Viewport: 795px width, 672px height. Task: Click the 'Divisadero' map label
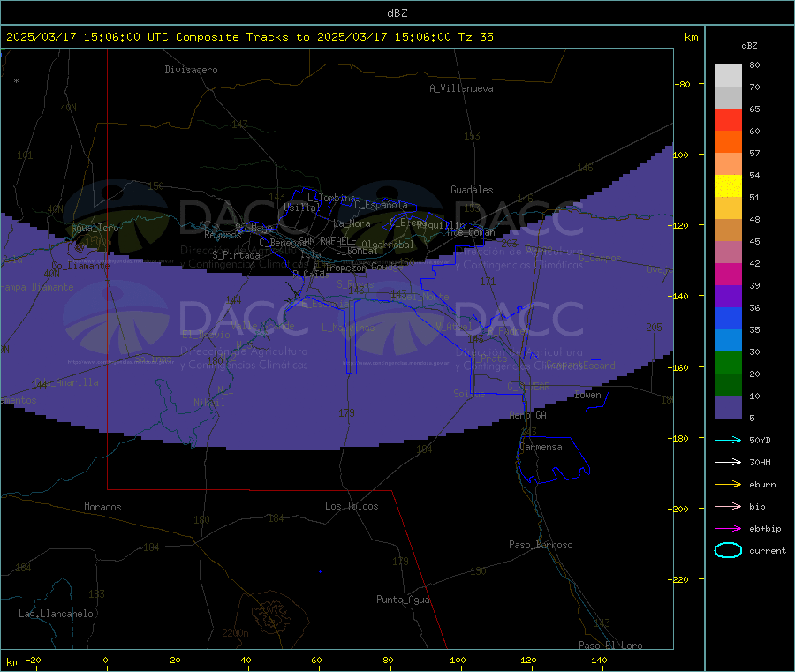point(191,70)
